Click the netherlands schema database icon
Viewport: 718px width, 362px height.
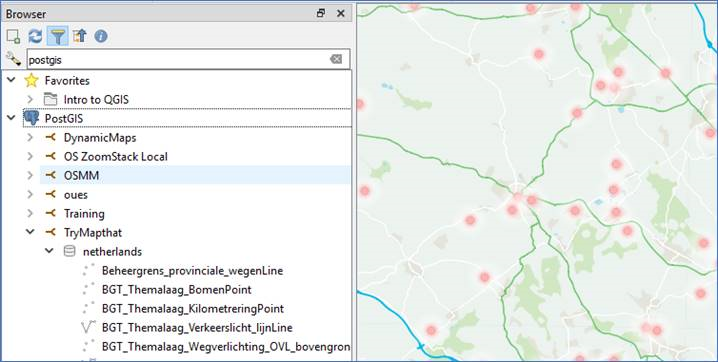point(69,251)
